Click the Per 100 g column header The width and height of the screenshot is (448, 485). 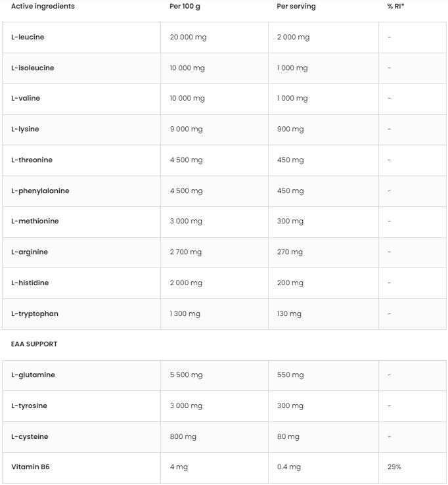[187, 7]
